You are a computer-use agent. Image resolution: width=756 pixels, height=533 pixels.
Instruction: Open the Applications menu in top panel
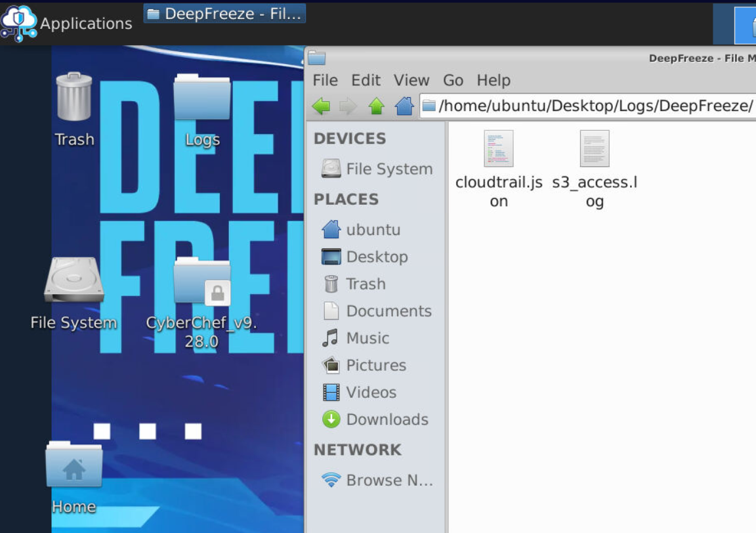(x=66, y=23)
